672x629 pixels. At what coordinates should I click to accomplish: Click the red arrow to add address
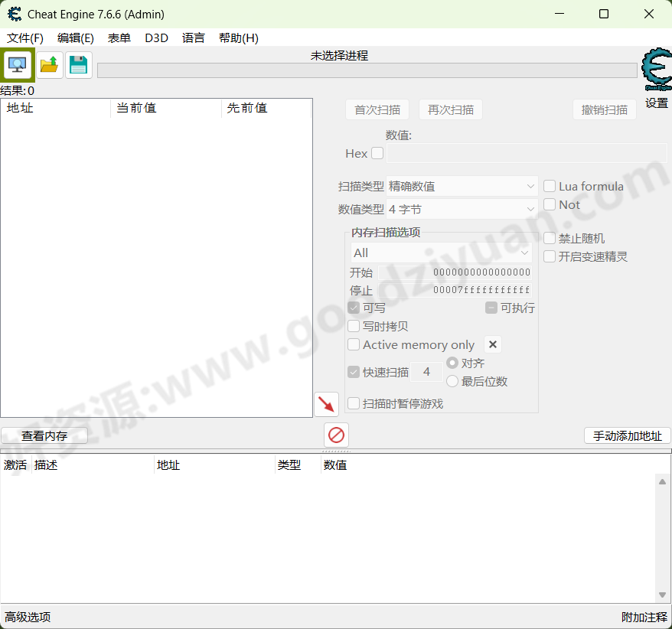[x=326, y=404]
